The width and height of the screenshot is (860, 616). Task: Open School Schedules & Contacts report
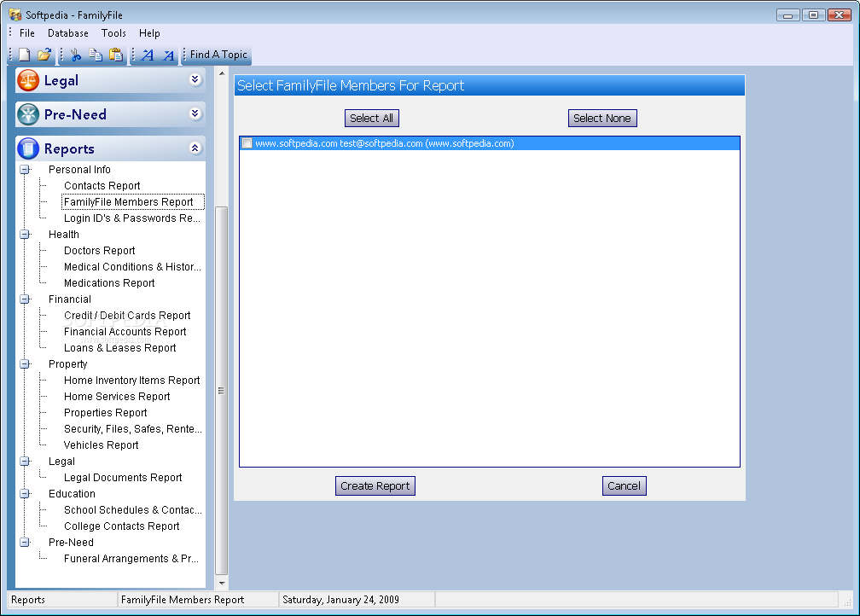133,509
